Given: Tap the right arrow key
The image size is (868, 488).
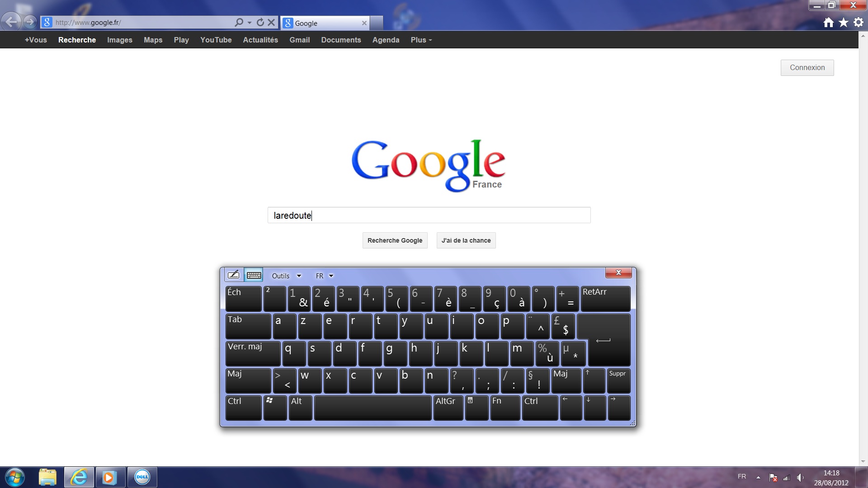Looking at the screenshot, I should click(619, 408).
